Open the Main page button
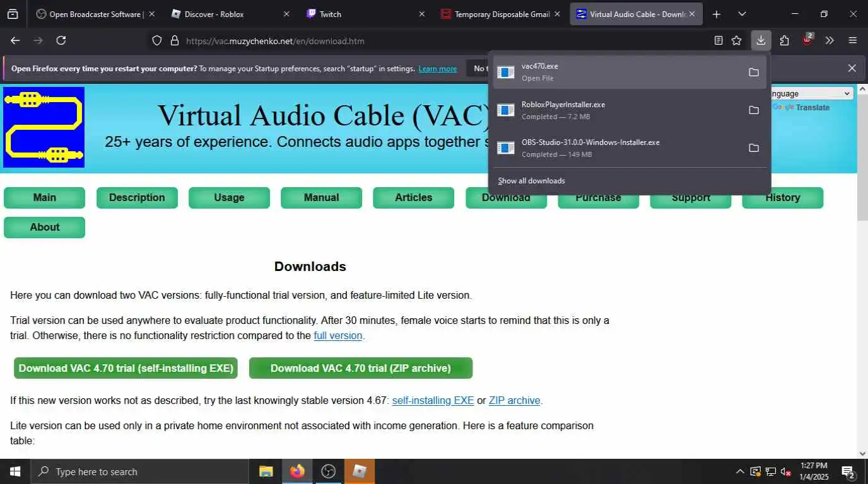868x484 pixels. 44,197
